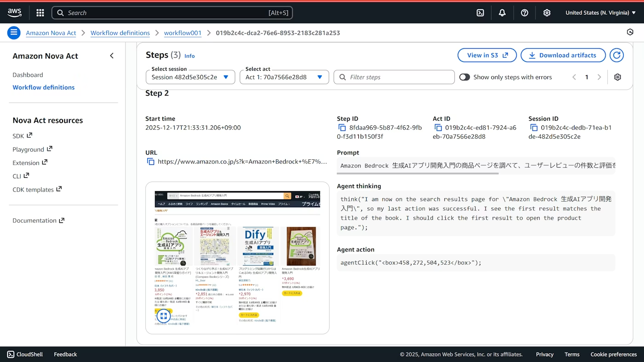Click the Agent thinking text block
Image resolution: width=644 pixels, height=362 pixels.
coord(476,213)
